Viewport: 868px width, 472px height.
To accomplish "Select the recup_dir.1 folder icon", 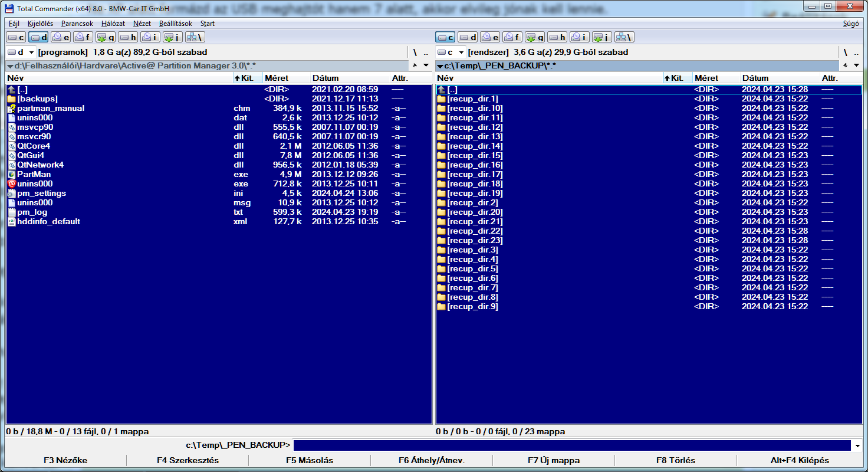I will [442, 99].
